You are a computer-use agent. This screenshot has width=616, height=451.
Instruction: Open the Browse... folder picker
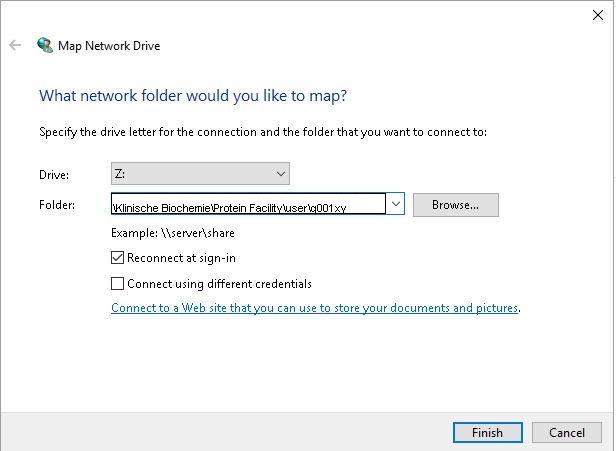456,205
